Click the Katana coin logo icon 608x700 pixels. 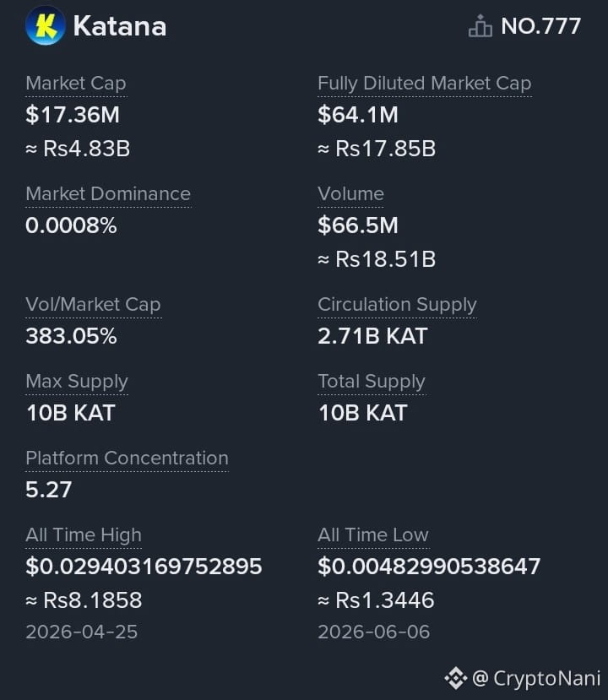coord(46,25)
